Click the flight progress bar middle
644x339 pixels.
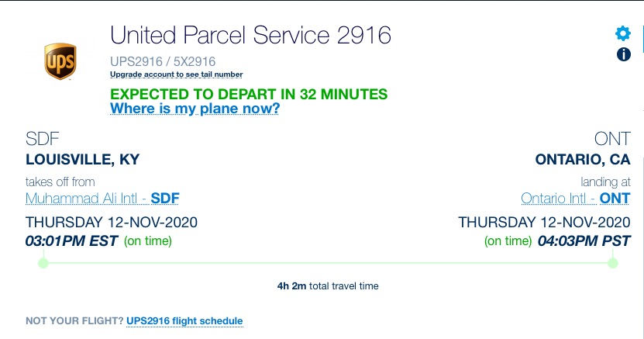click(328, 263)
